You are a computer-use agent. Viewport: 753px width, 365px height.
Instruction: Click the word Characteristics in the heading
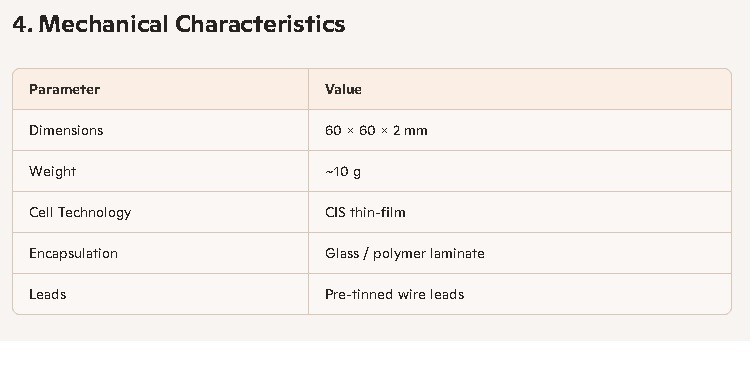260,24
